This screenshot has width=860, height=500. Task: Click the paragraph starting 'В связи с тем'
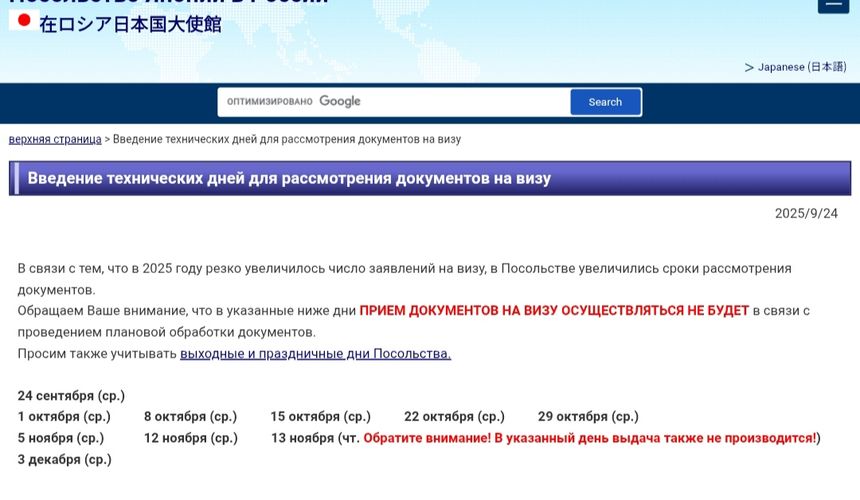tap(404, 279)
